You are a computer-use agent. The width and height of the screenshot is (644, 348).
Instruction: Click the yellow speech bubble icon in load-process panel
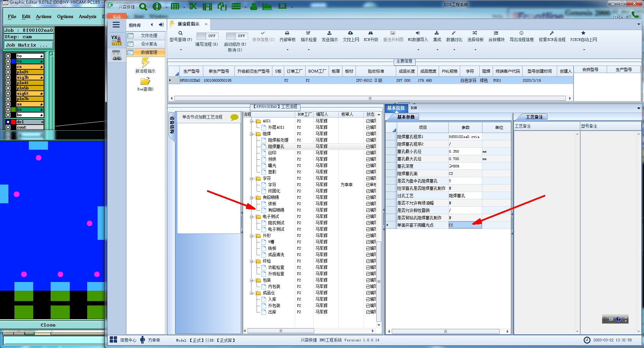click(x=234, y=117)
